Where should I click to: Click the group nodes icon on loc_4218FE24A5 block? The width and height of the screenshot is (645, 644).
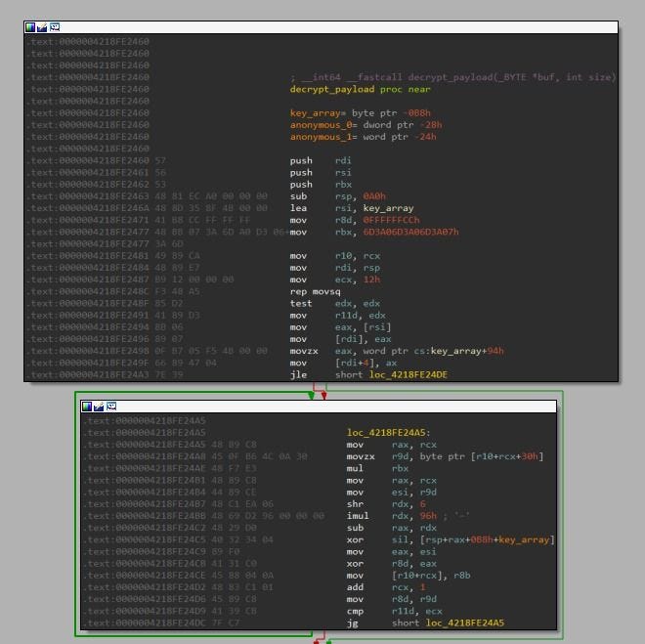pyautogui.click(x=111, y=407)
